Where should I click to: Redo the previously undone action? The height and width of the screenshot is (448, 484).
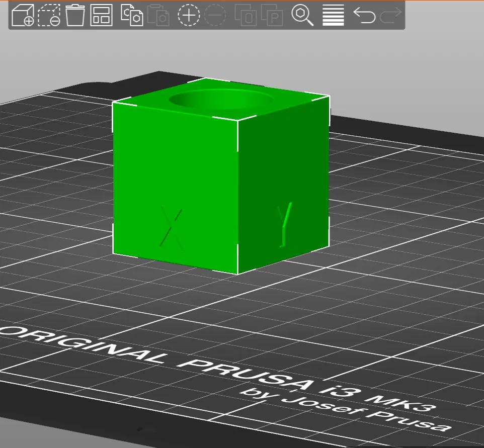[x=390, y=15]
